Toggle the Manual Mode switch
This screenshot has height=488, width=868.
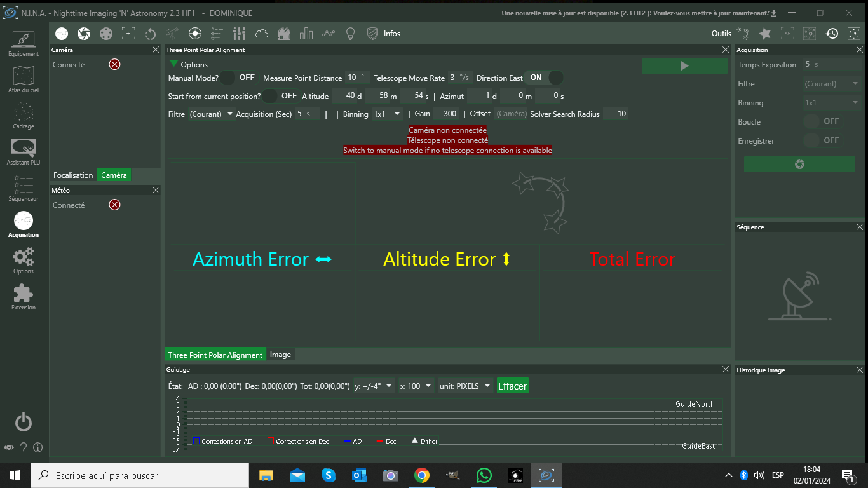coord(238,78)
